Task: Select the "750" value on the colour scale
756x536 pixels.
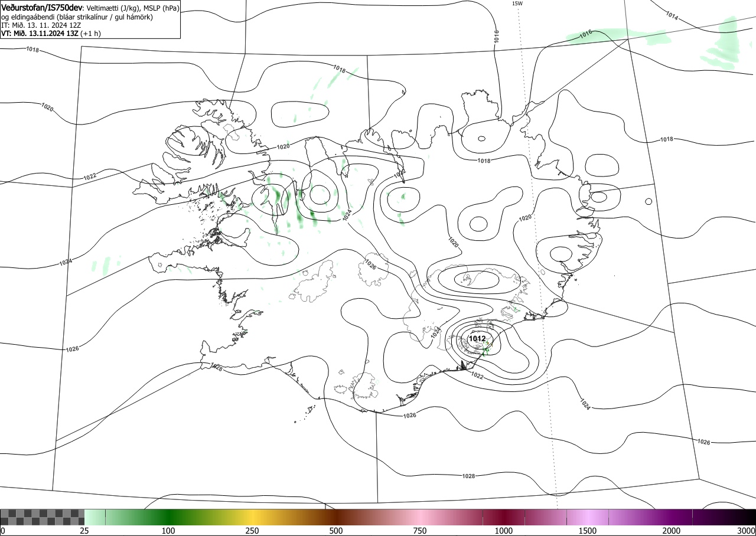Action: point(420,531)
